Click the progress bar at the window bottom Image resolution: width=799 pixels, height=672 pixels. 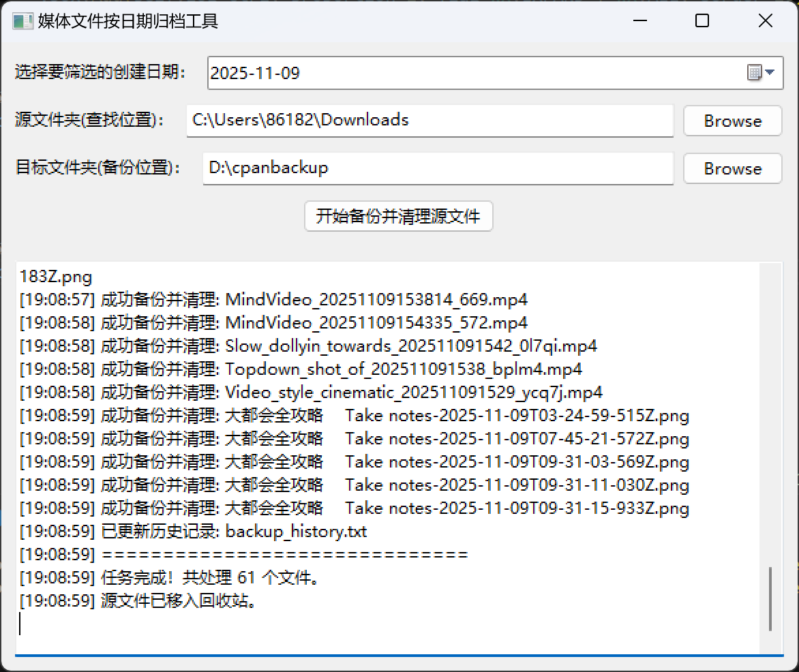click(399, 658)
